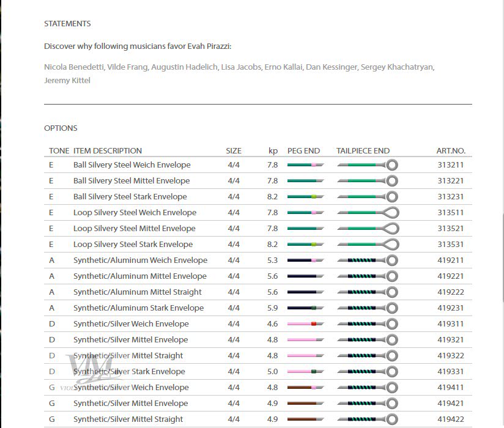Image resolution: width=504 pixels, height=428 pixels.
Task: Click musician name 'Lisa Jacobs'
Action: (241, 67)
